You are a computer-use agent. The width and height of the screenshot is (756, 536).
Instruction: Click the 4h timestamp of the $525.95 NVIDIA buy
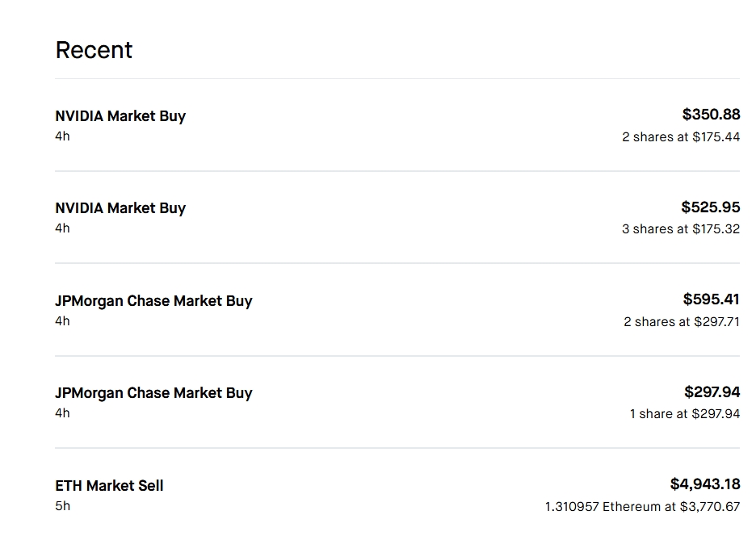coord(63,228)
